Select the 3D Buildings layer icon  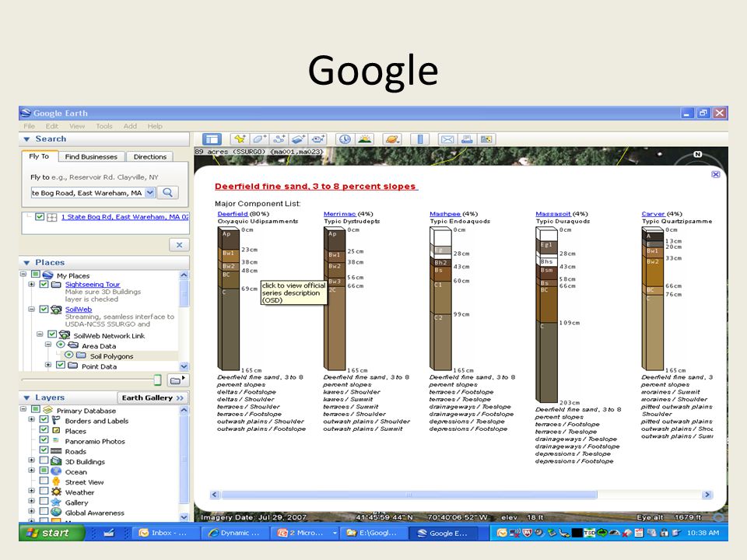(x=56, y=461)
